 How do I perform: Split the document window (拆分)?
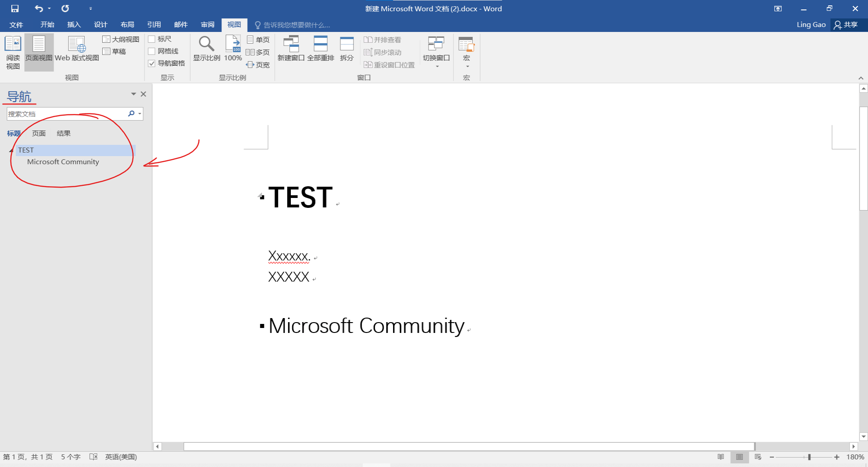pos(347,49)
